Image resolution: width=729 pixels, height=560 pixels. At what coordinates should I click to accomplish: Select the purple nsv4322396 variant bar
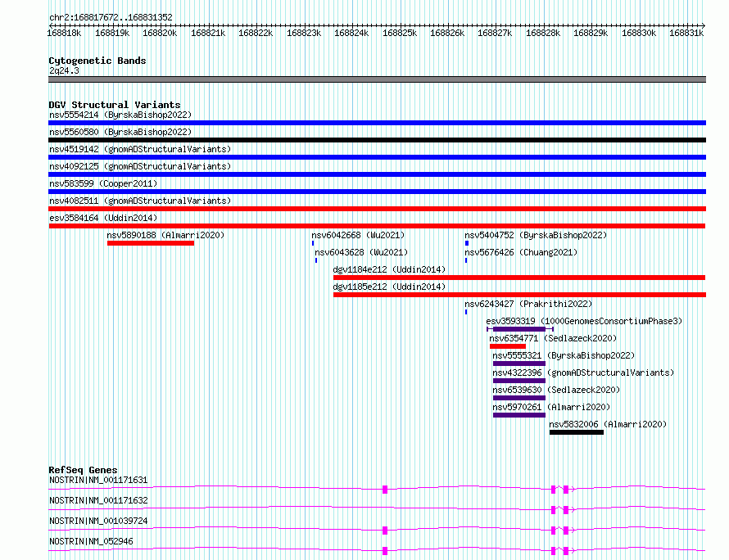click(x=519, y=381)
